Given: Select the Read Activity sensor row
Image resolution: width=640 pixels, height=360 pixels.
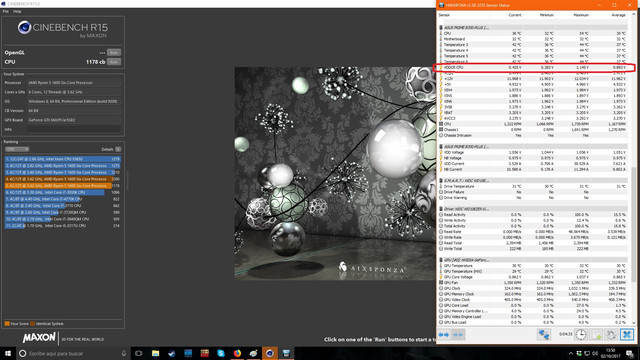Looking at the screenshot, I should [533, 215].
